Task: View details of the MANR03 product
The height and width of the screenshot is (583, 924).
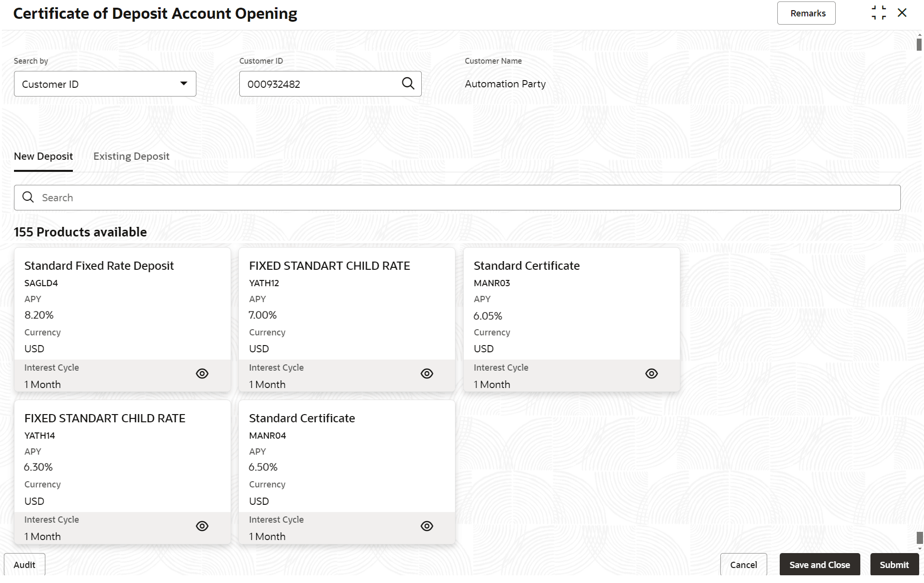Action: [x=651, y=374]
